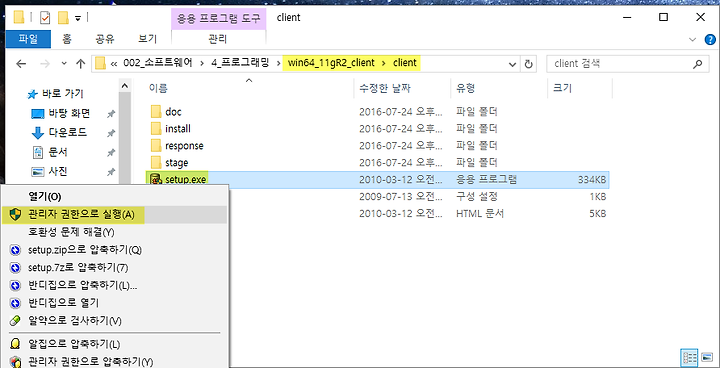The width and height of the screenshot is (720, 368).
Task: Select 반디집으로 압축하기(L)... entry
Action: [x=114, y=285]
